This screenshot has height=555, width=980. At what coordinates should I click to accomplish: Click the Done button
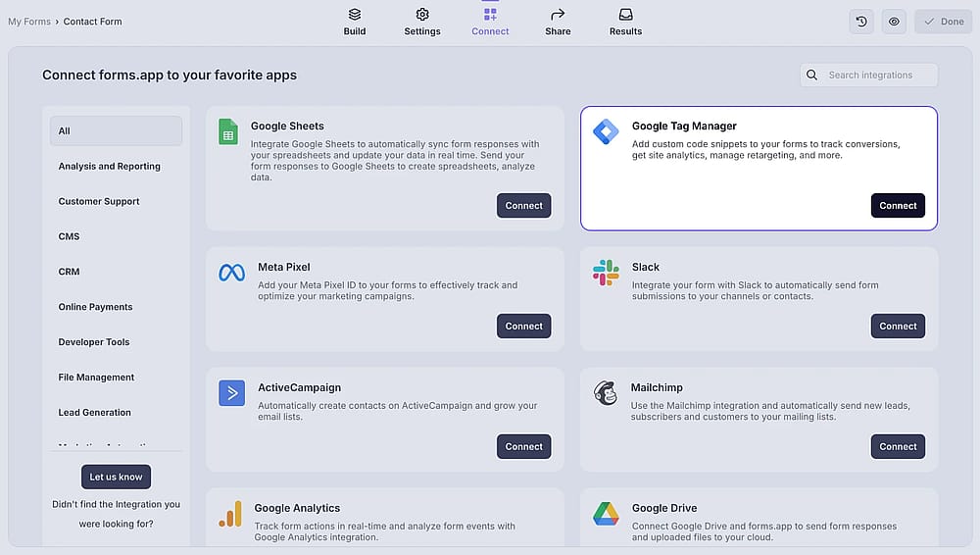coord(944,22)
